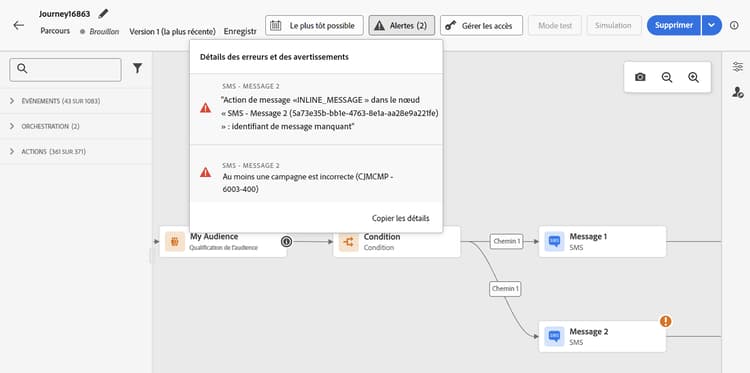Expand the ACTIONS section

[x=76, y=152]
